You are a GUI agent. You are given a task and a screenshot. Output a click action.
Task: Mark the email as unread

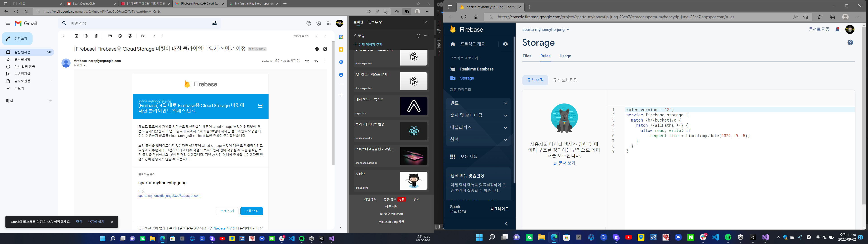tap(110, 36)
